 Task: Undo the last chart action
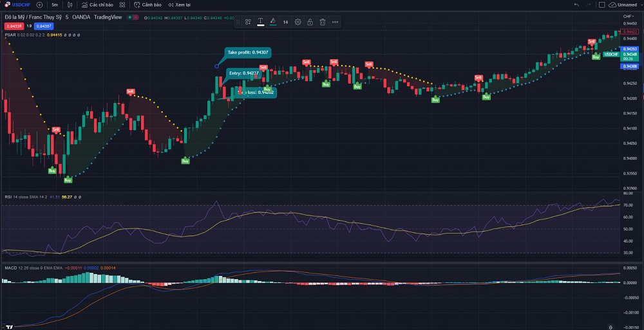576,5
